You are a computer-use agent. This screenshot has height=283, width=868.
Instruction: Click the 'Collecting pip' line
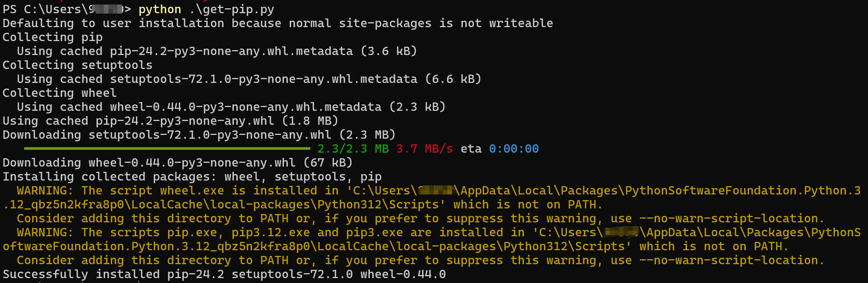click(x=53, y=37)
